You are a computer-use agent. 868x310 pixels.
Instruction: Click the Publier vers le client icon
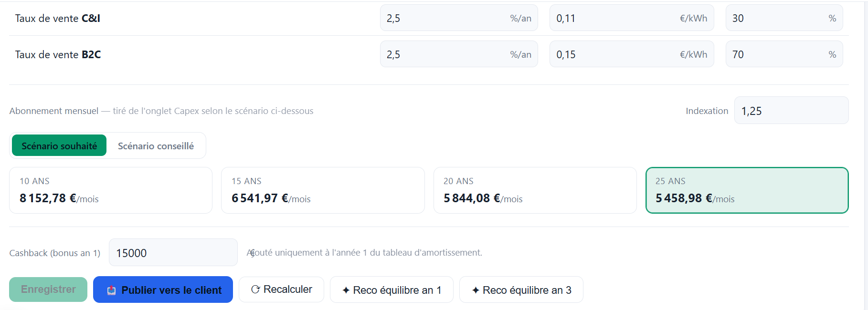(111, 290)
